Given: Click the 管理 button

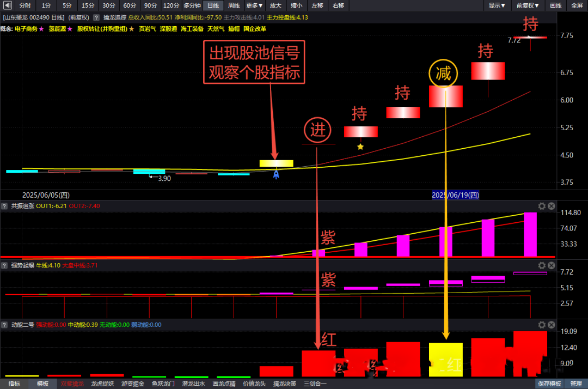Looking at the screenshot, I should pos(576,384).
